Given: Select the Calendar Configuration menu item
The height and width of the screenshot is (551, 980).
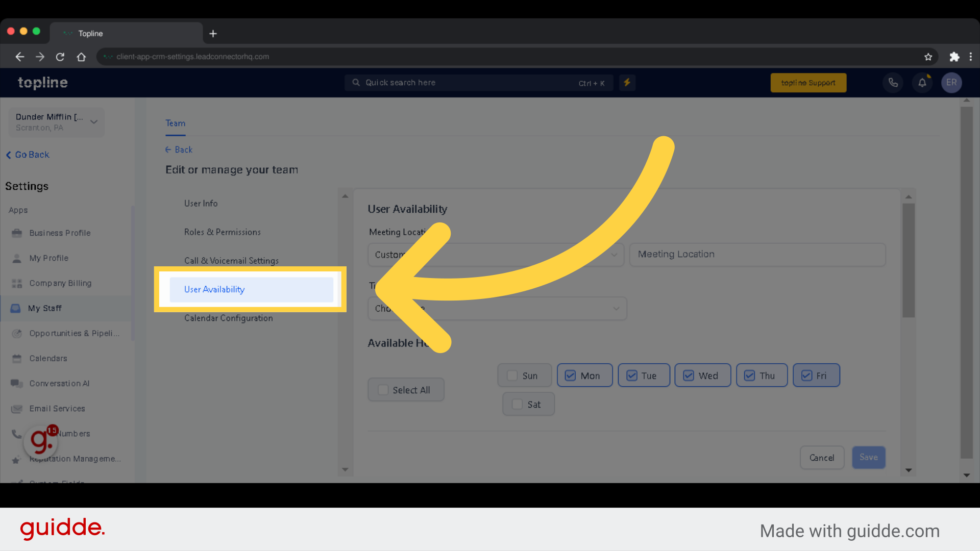Looking at the screenshot, I should (x=228, y=318).
